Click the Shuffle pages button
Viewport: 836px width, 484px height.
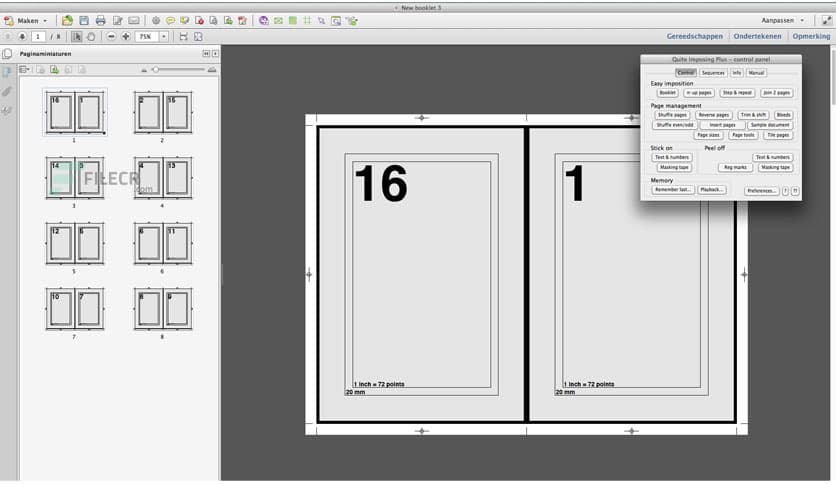pos(672,115)
